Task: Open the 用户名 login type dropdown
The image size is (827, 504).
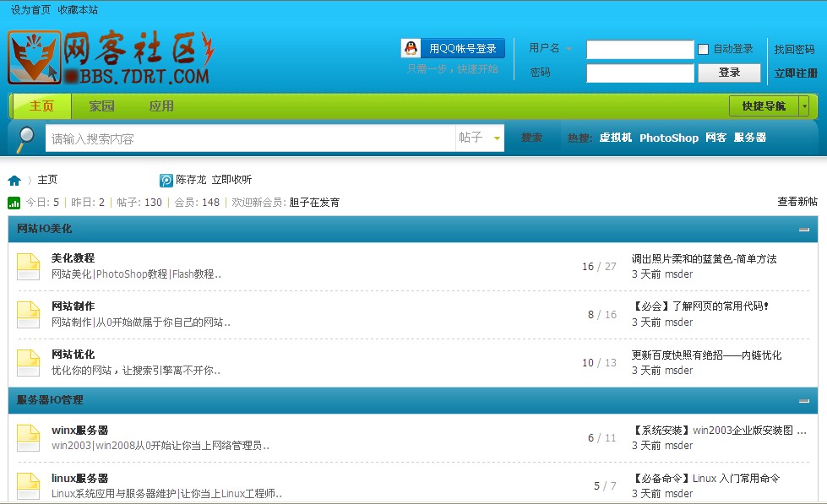Action: [569, 48]
